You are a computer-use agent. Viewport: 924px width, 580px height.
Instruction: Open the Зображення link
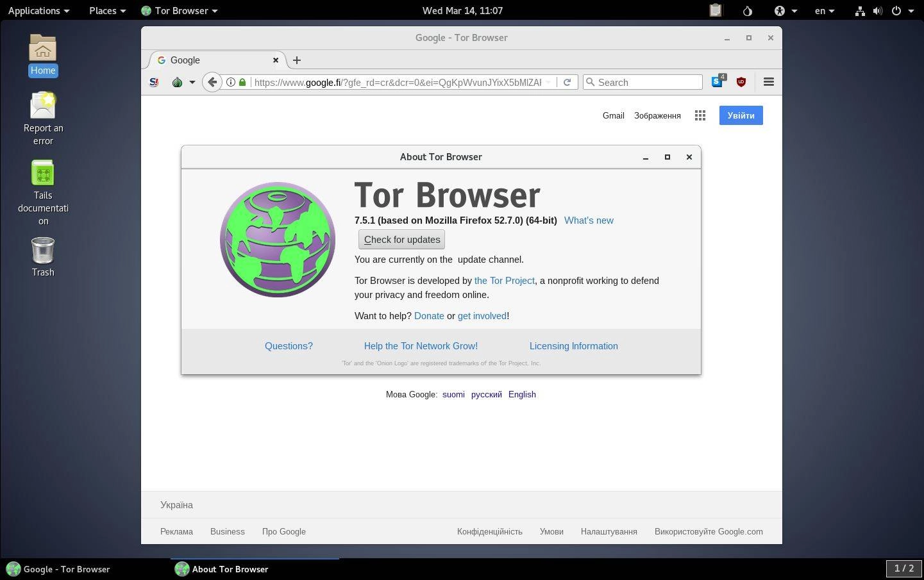coord(657,115)
